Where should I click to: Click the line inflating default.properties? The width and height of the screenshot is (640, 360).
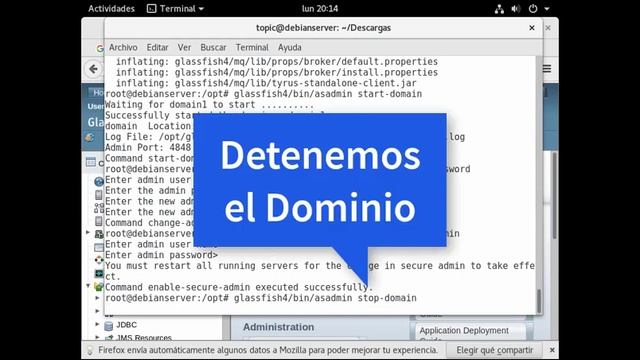[277, 62]
